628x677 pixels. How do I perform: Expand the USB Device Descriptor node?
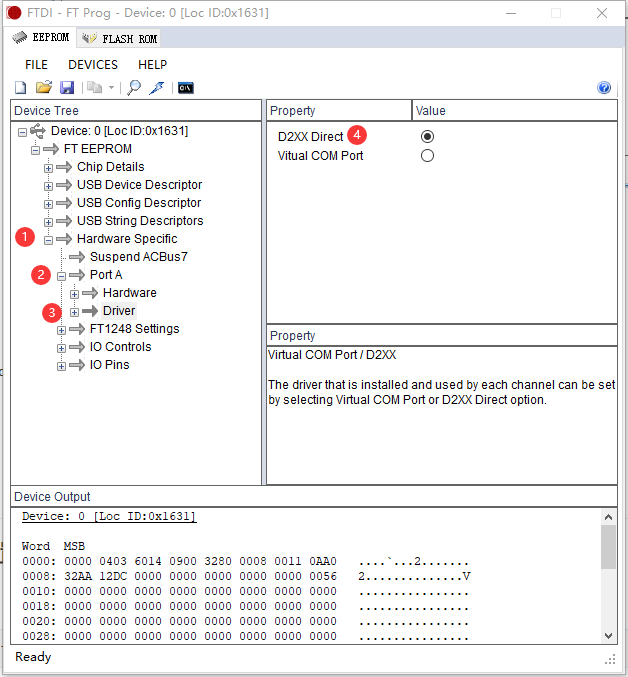click(48, 186)
